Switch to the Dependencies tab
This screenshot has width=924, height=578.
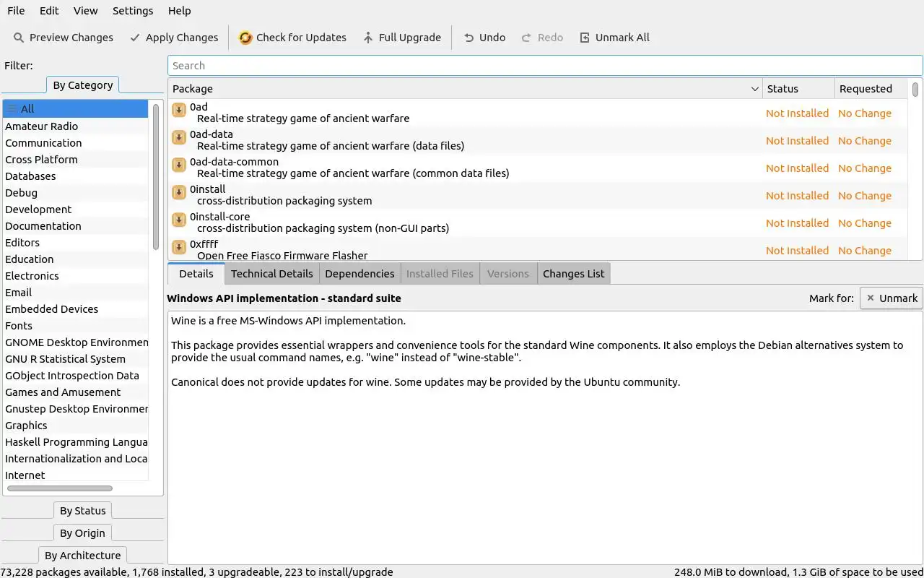pos(359,274)
